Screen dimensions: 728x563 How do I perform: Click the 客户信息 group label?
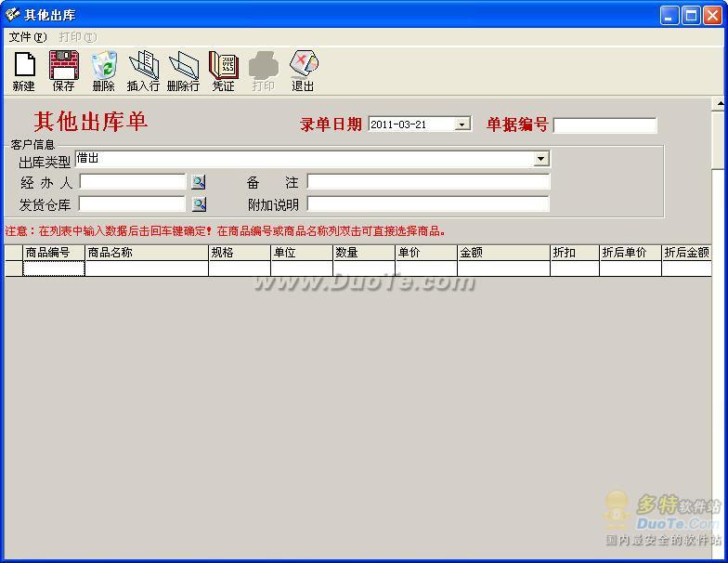click(x=32, y=145)
